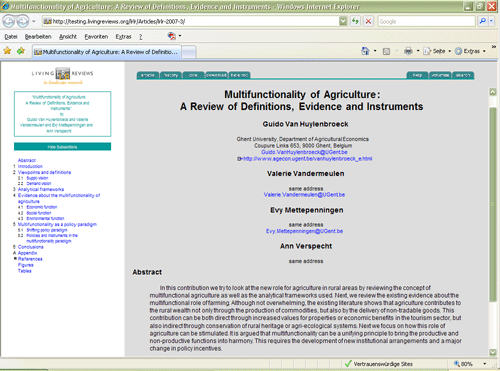500x371 pixels.
Task: Open the Bearbeiten menu
Action: click(x=38, y=37)
